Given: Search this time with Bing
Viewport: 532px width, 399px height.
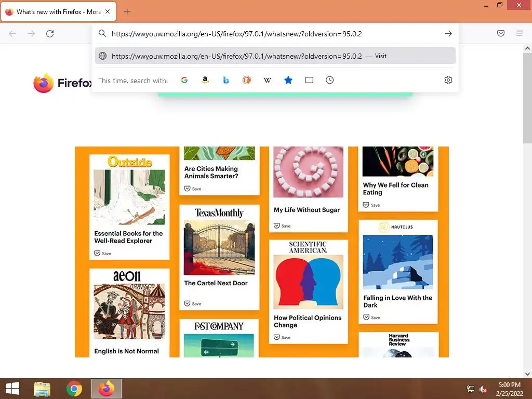Looking at the screenshot, I should tap(226, 80).
